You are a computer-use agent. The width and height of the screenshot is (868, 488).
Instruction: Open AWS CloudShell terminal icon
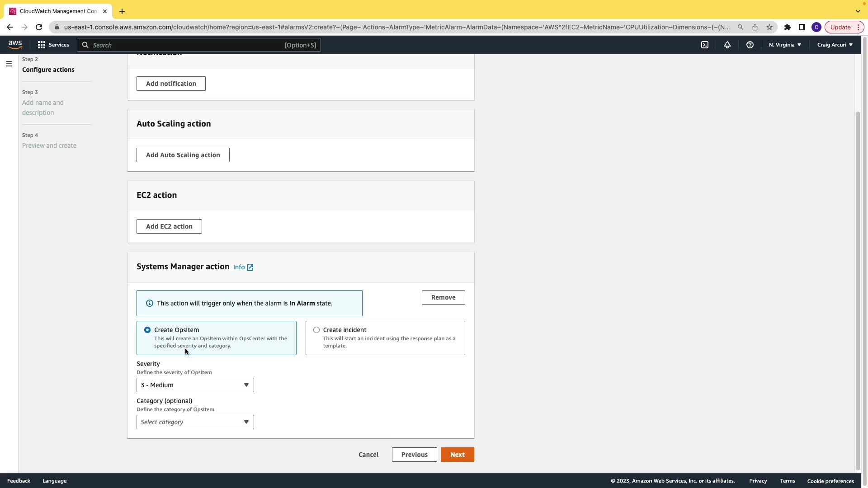tap(704, 45)
